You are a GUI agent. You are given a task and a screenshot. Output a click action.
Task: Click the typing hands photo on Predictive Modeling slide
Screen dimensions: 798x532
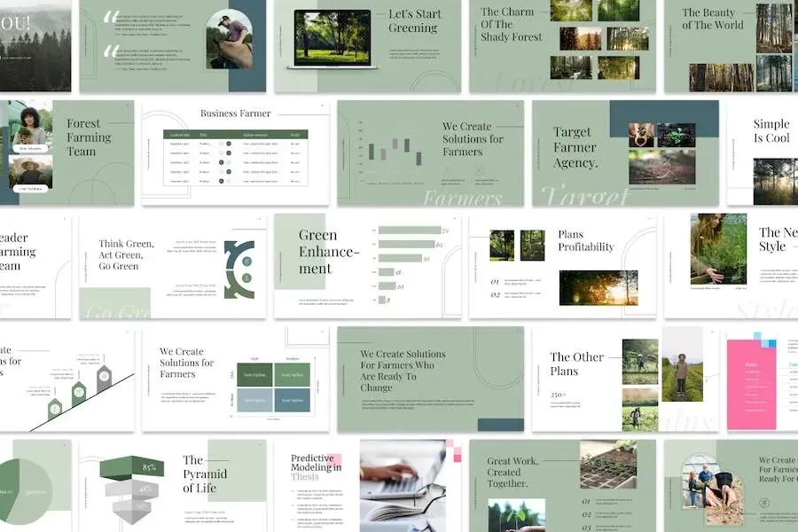(x=403, y=486)
